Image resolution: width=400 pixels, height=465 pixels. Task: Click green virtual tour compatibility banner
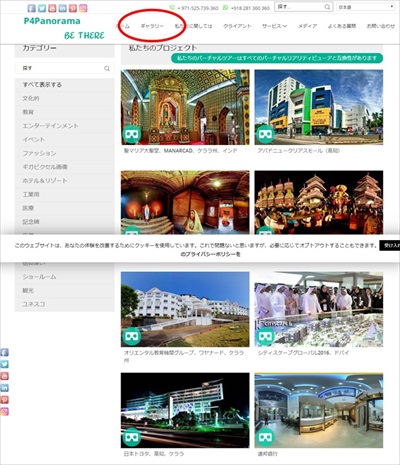point(277,58)
